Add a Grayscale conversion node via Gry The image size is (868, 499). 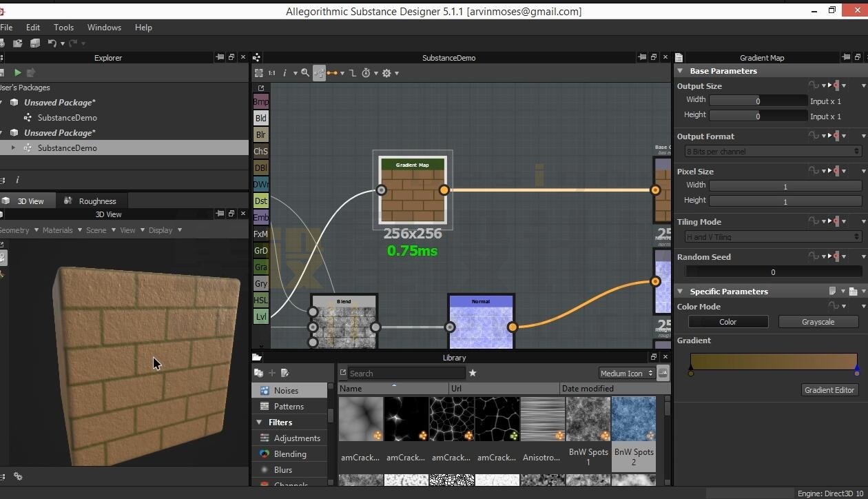(260, 283)
